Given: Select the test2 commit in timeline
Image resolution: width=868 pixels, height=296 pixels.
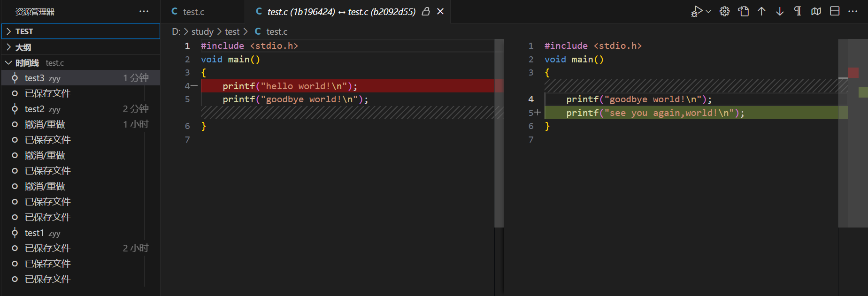Looking at the screenshot, I should point(81,109).
